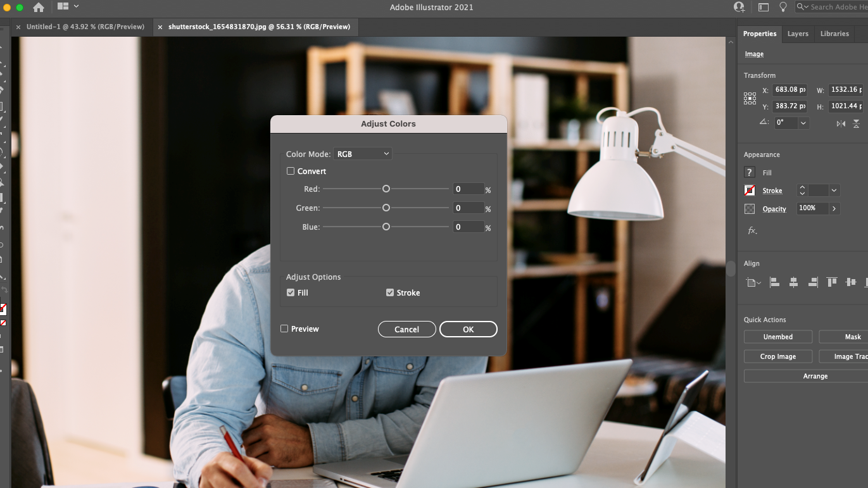Click the Horizontal Align Left icon

click(774, 282)
